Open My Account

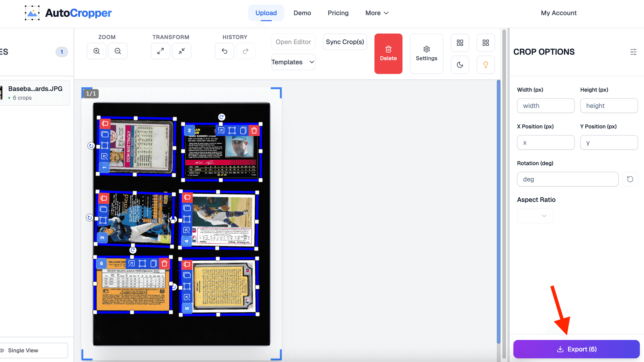click(x=558, y=13)
